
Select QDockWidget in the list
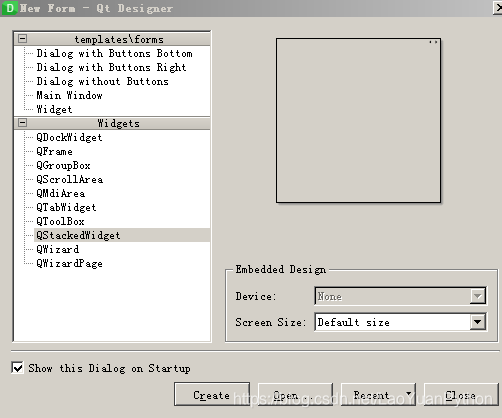[x=69, y=137]
